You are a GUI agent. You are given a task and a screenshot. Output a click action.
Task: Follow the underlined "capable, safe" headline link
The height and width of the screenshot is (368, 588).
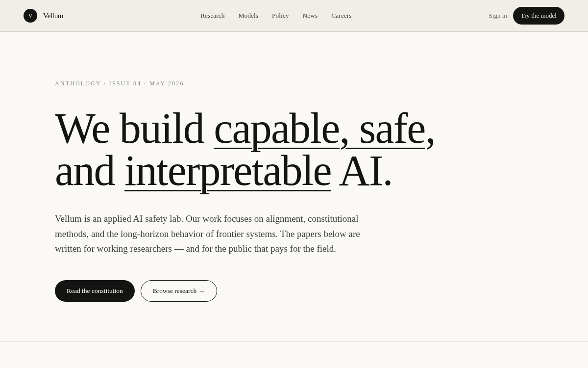[x=319, y=129]
